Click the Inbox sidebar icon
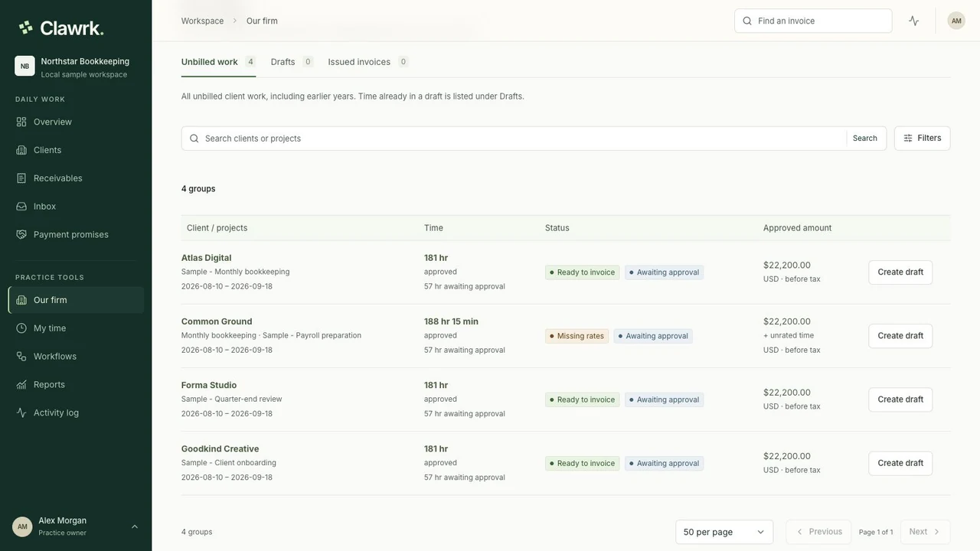 (21, 207)
